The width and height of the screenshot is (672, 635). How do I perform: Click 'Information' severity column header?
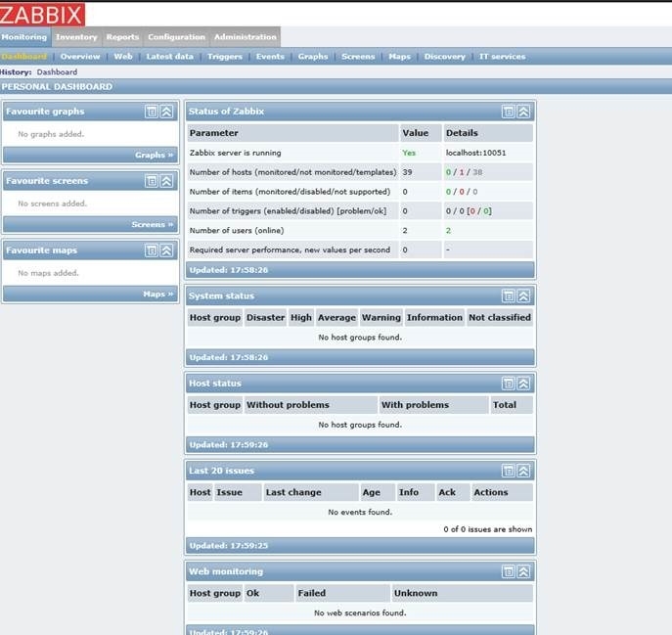434,318
